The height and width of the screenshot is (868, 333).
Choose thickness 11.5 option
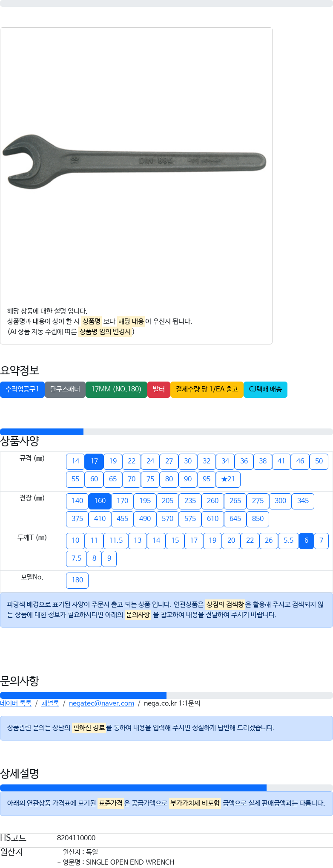coord(116,541)
